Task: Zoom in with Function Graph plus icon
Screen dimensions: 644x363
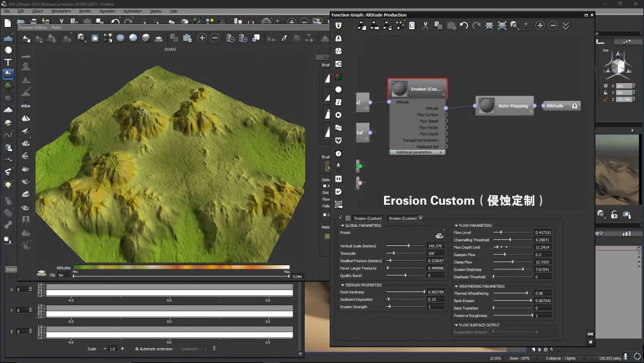Action: (x=540, y=26)
